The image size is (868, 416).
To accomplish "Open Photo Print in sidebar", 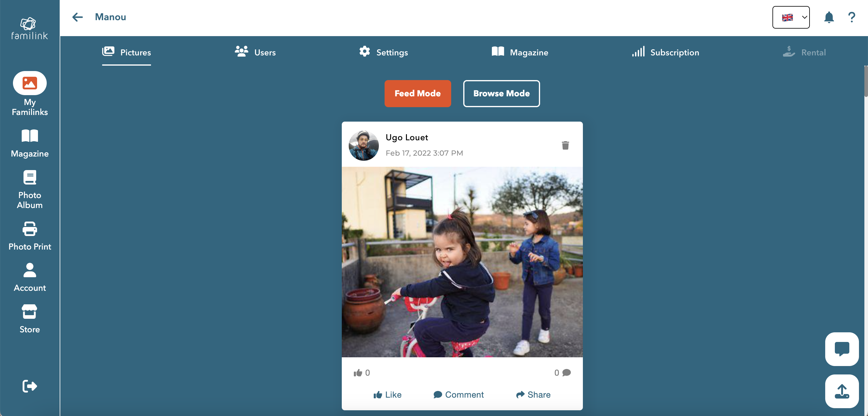I will click(30, 236).
